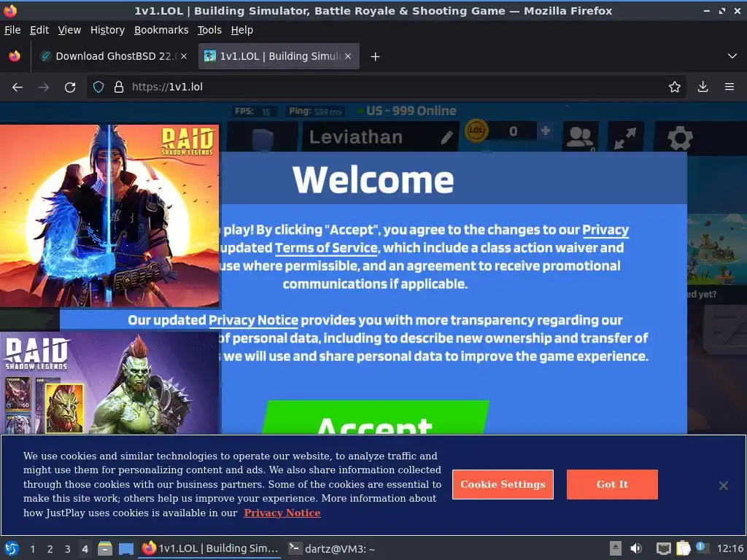
Task: Bookmark this page with the star icon
Action: click(675, 87)
